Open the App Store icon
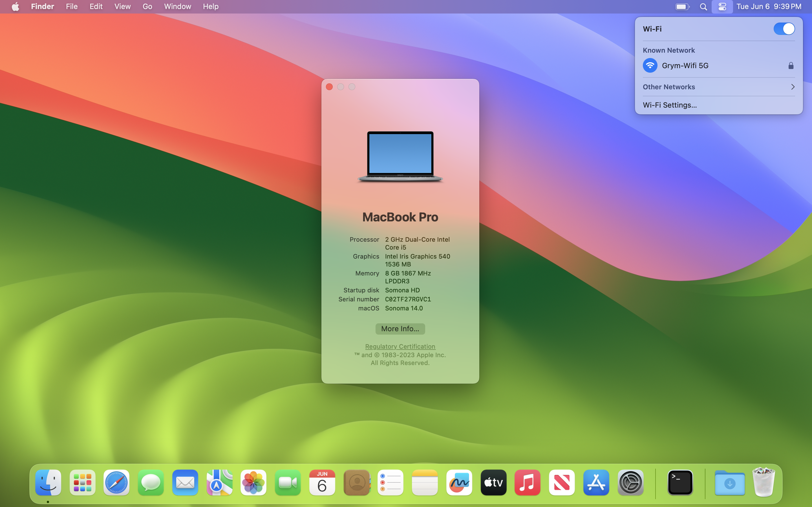 tap(596, 482)
